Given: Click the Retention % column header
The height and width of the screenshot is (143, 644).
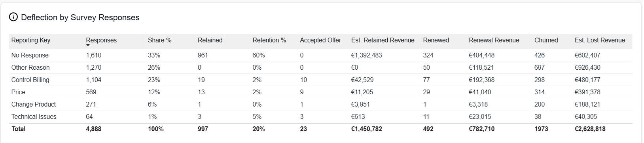Looking at the screenshot, I should [x=269, y=40].
